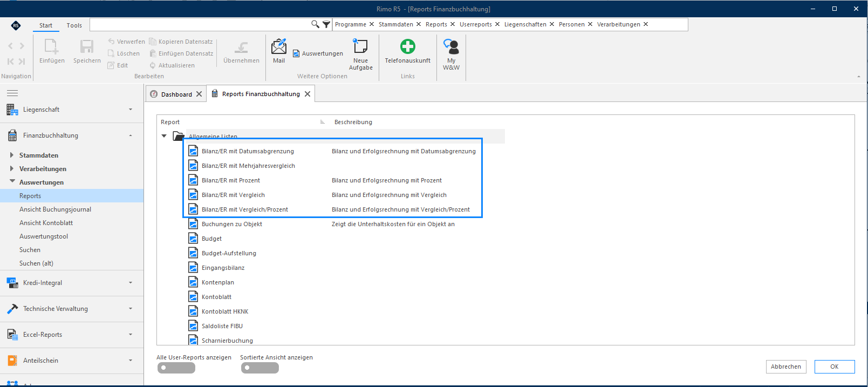The width and height of the screenshot is (868, 387).
Task: Expand the Verarbeitungen tree node
Action: pos(12,168)
